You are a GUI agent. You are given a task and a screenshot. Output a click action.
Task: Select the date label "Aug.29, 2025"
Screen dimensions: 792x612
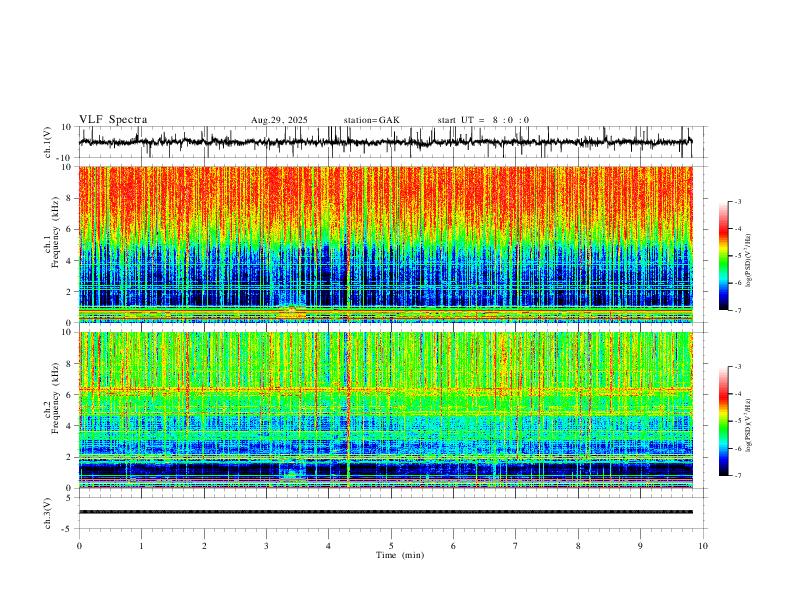(279, 120)
